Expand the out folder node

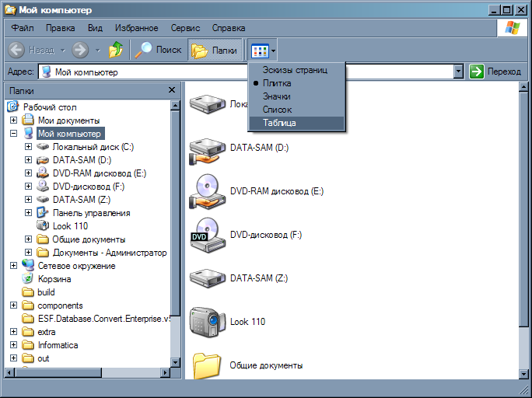(x=13, y=358)
